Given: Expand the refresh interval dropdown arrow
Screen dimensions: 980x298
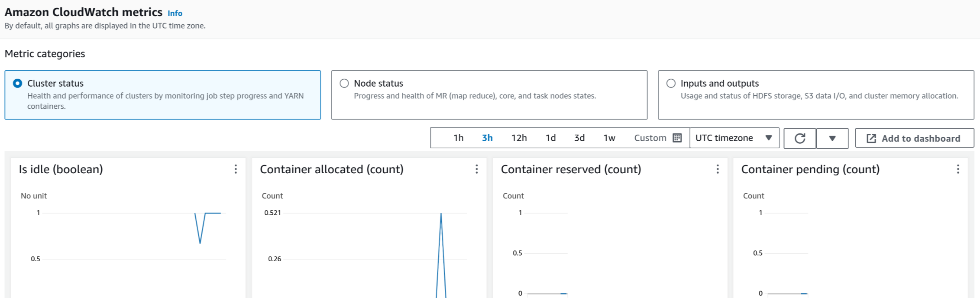Looking at the screenshot, I should (832, 138).
